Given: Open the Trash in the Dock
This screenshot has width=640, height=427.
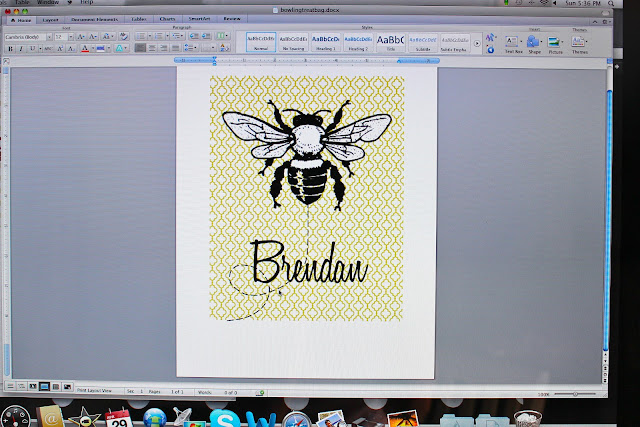Looking at the screenshot, I should [x=528, y=419].
